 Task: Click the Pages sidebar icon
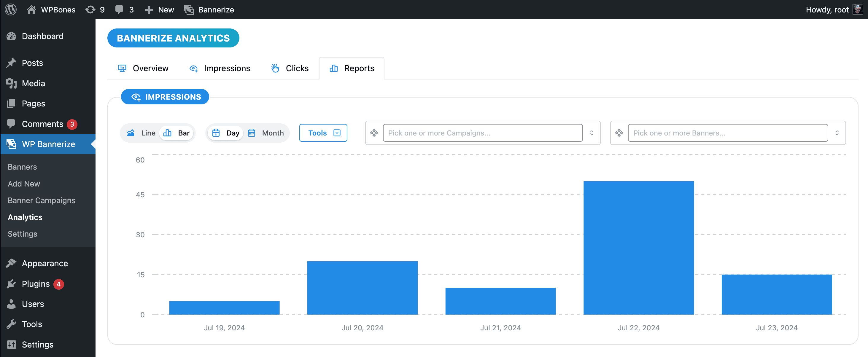[11, 103]
